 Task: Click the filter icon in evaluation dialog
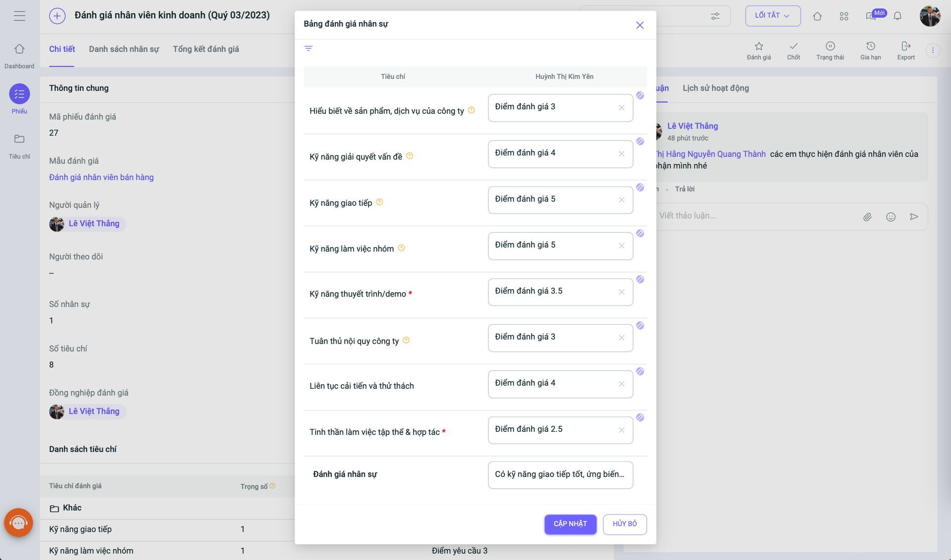tap(308, 49)
